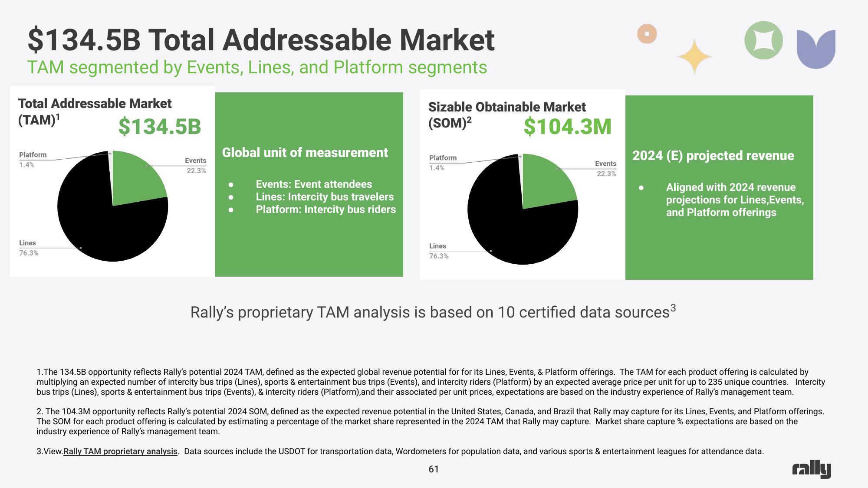Click the Global unit of measurement heading
The image size is (868, 488).
(x=305, y=153)
